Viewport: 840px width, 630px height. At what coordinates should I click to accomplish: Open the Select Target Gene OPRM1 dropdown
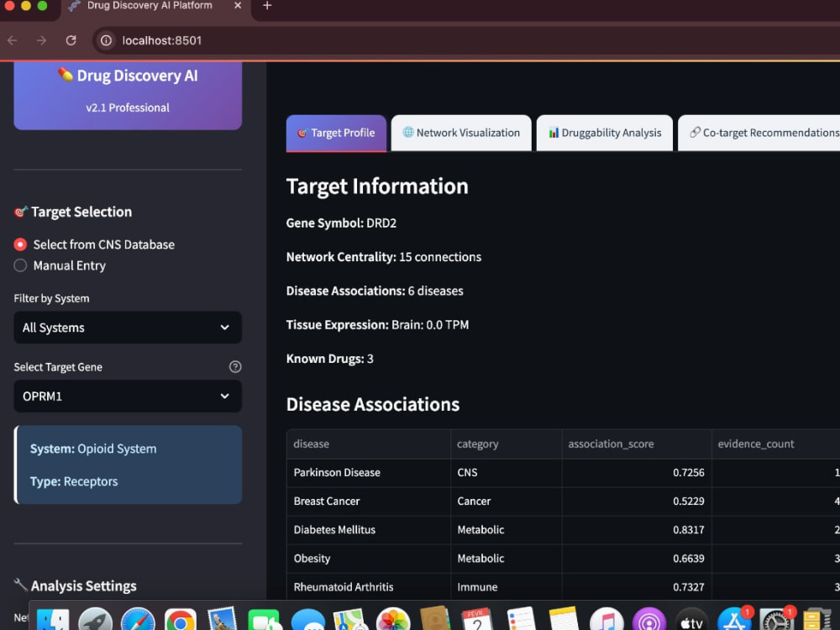point(128,396)
